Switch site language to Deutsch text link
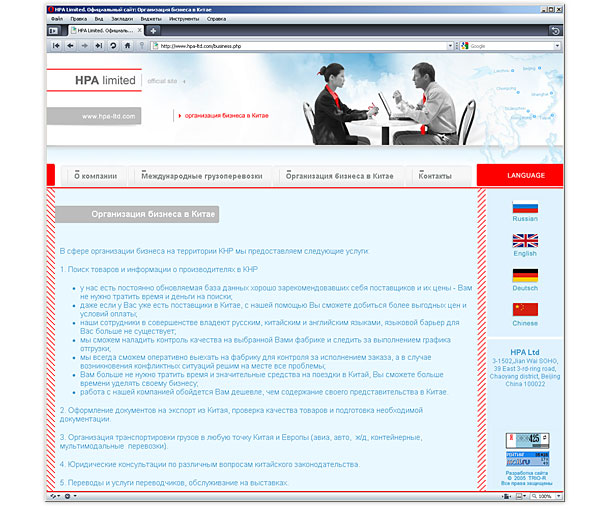 point(525,288)
